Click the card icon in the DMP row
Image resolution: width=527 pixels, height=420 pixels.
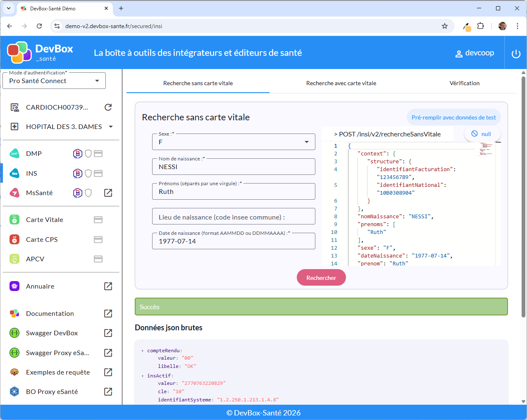(98, 153)
